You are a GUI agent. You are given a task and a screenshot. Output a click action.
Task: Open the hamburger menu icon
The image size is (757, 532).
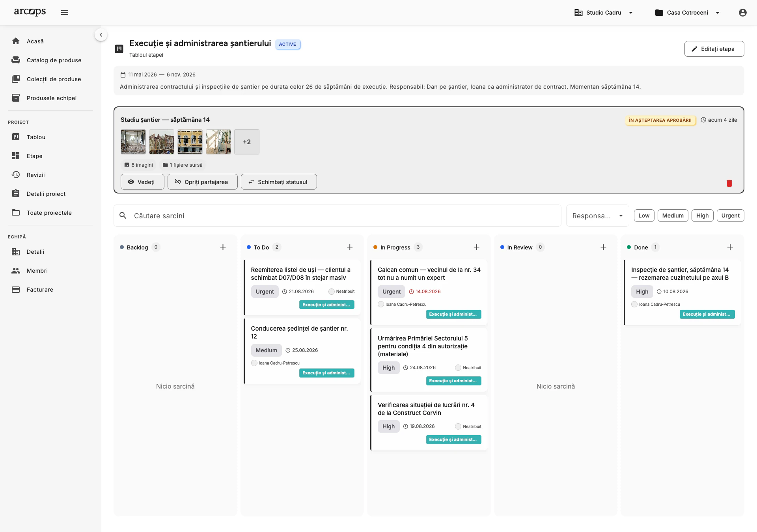coord(65,13)
